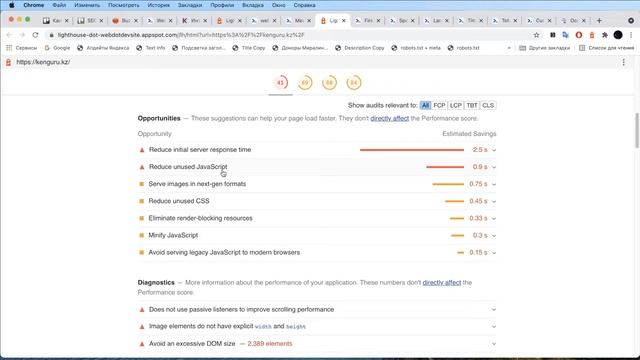640x360 pixels.
Task: Open the Text Info bookmark
Action: [151, 48]
